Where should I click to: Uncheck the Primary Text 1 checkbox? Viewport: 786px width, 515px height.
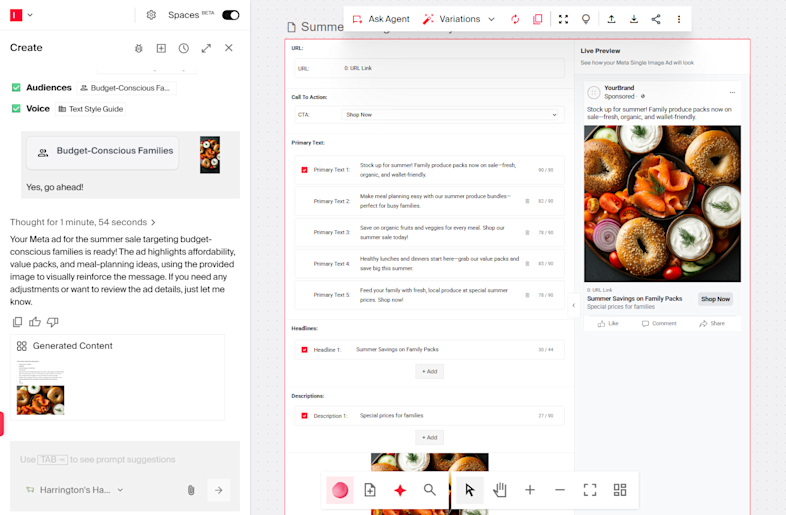304,169
